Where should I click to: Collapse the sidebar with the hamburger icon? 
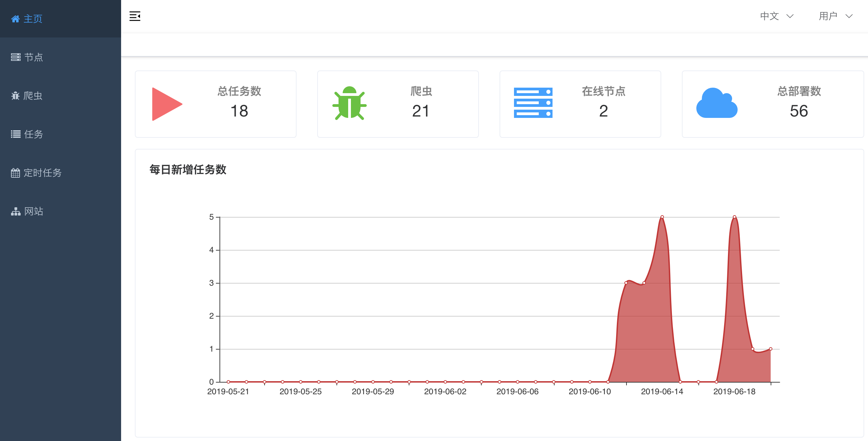tap(135, 16)
